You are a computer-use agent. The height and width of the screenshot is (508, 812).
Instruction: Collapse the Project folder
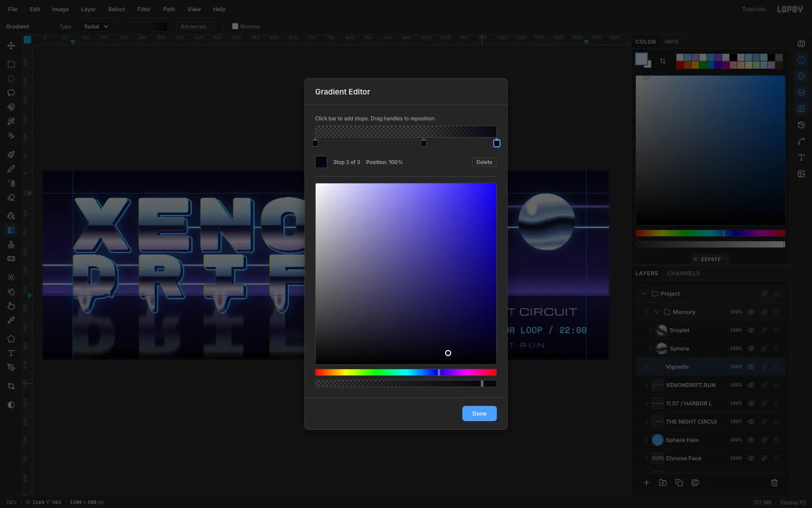(x=645, y=294)
